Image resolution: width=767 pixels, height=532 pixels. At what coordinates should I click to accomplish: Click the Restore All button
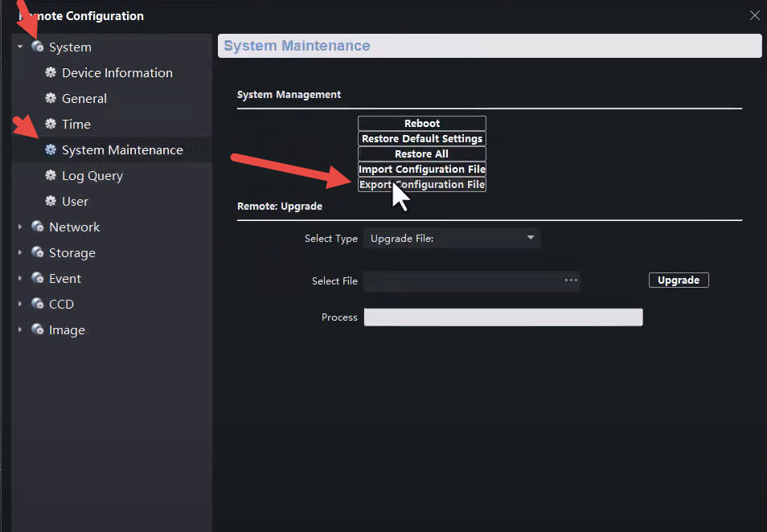tap(422, 154)
